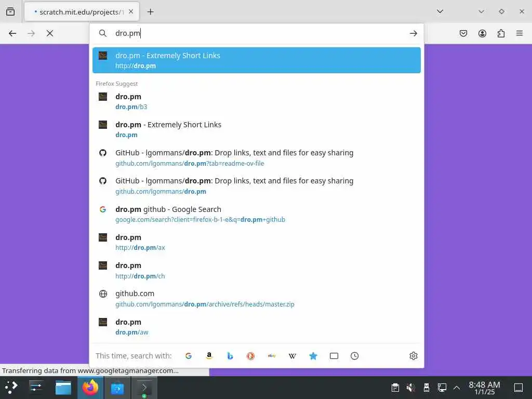The height and width of the screenshot is (399, 532).
Task: Search this time with eBay
Action: point(272,356)
